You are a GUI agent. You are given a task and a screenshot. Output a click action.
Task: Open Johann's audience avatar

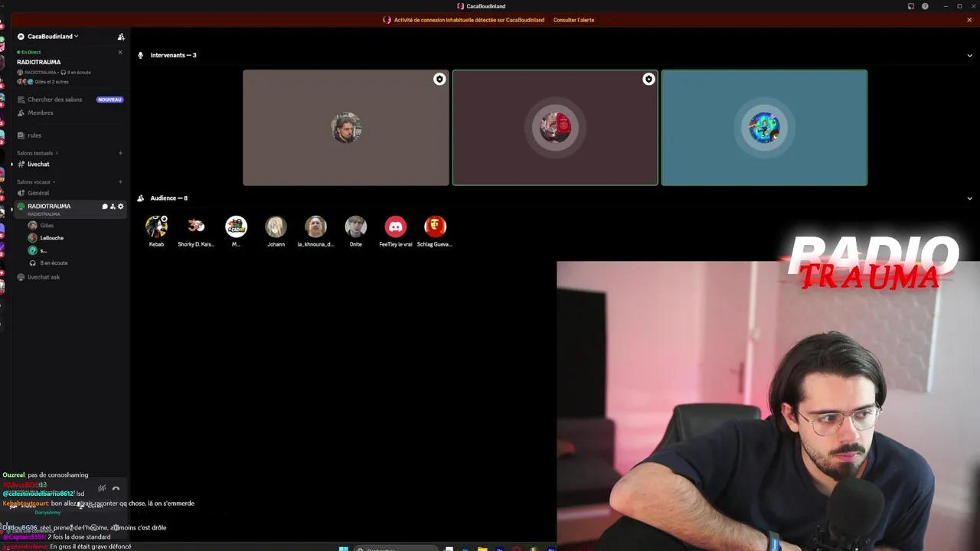(x=276, y=227)
